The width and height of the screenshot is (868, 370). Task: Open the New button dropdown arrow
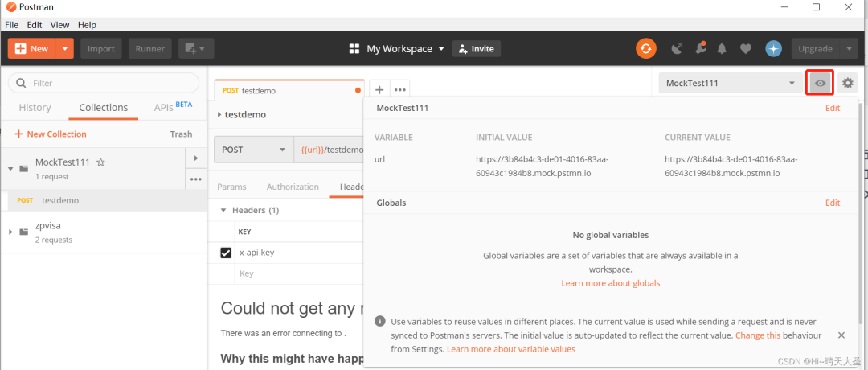coord(65,49)
